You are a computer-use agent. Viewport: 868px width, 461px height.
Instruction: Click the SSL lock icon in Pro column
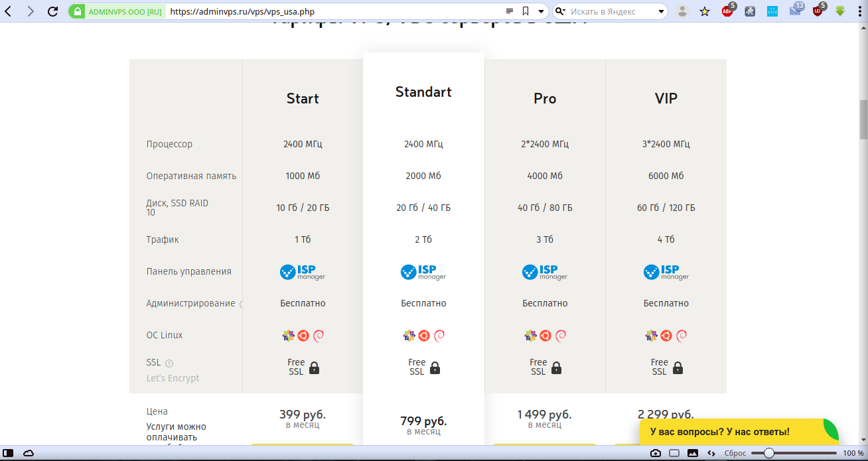click(x=557, y=367)
